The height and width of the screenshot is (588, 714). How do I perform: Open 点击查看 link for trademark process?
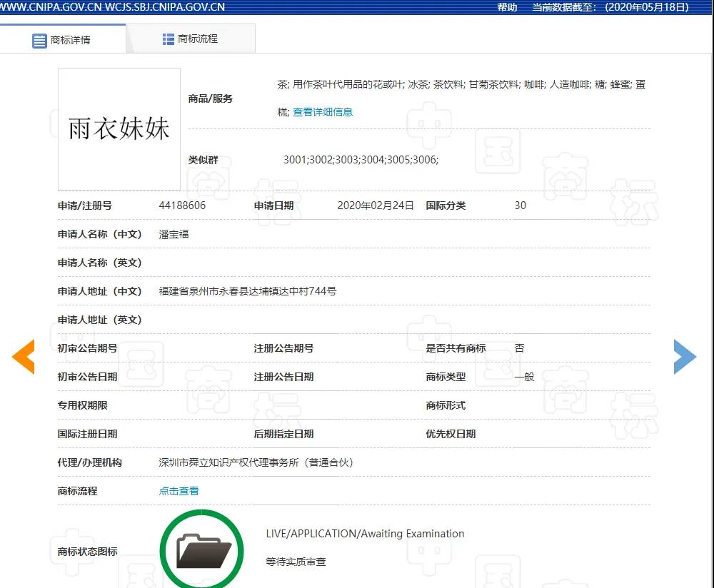click(178, 491)
